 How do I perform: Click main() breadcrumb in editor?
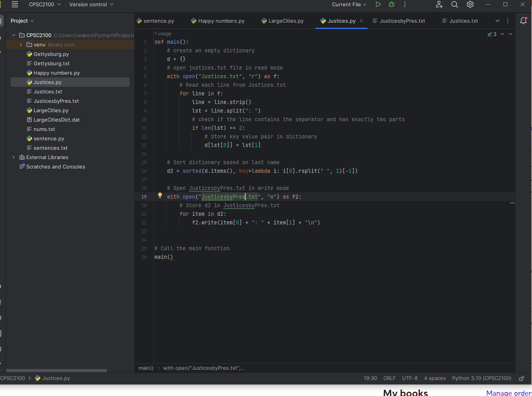(x=146, y=368)
